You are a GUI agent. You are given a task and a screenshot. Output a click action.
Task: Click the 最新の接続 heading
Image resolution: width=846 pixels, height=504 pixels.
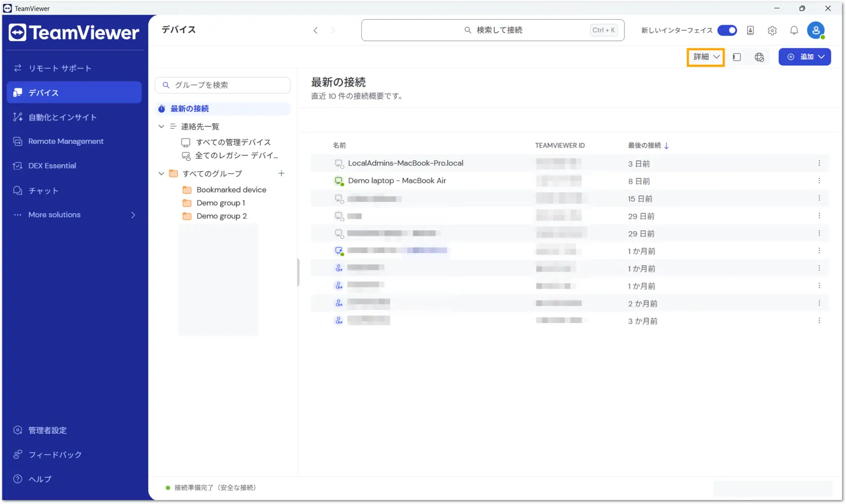pos(339,82)
